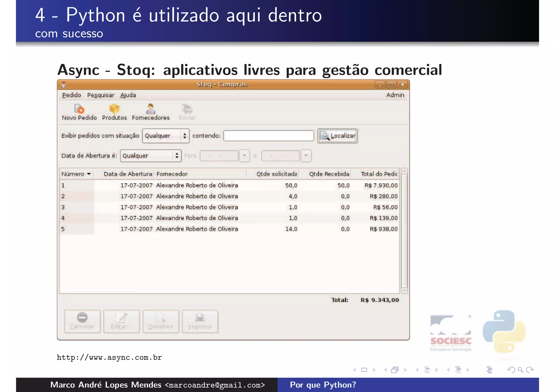Open the Para date picker arrow

[244, 156]
